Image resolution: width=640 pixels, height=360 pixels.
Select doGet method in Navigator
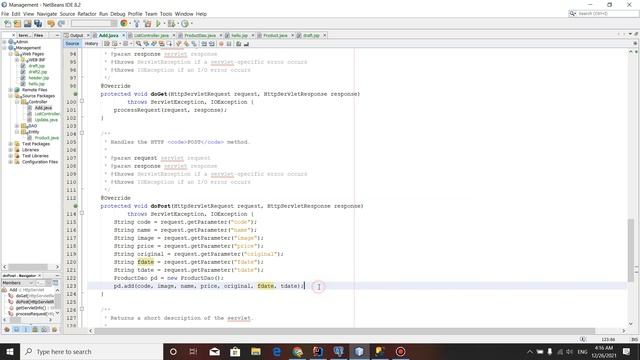(34, 296)
